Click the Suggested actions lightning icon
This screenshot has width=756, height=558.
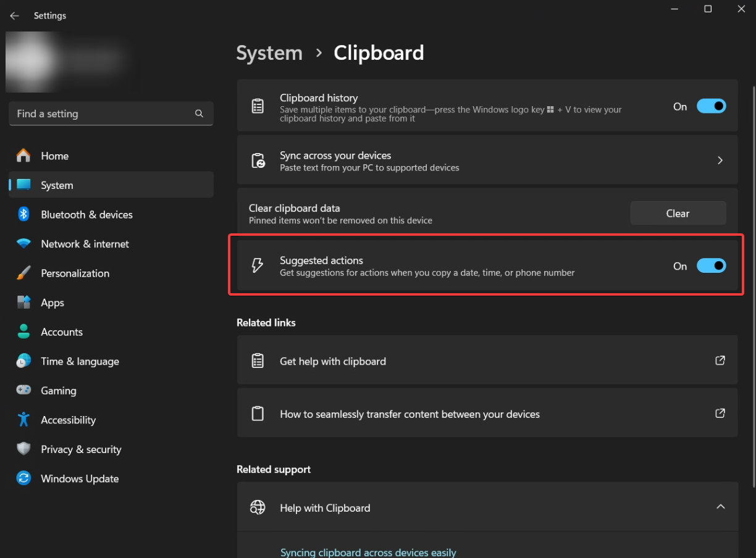point(257,265)
